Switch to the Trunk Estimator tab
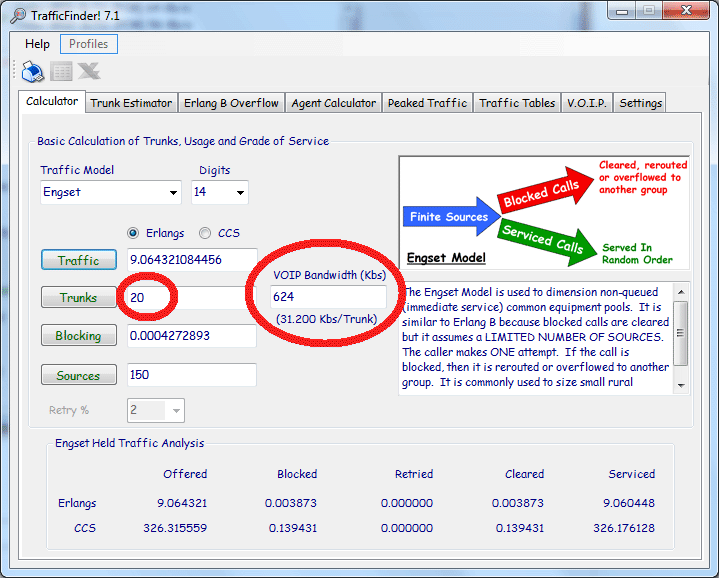This screenshot has width=719, height=578. (131, 103)
